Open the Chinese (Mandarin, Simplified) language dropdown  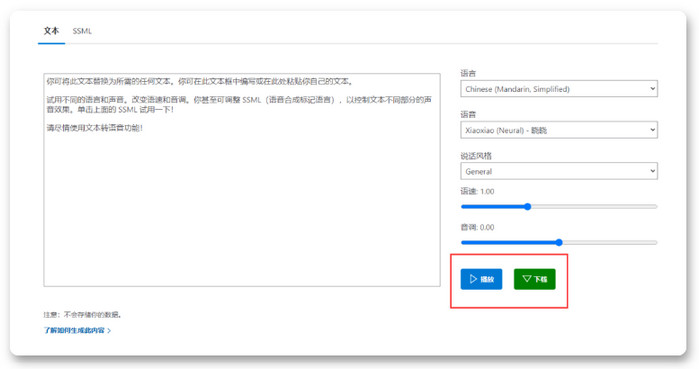point(559,89)
